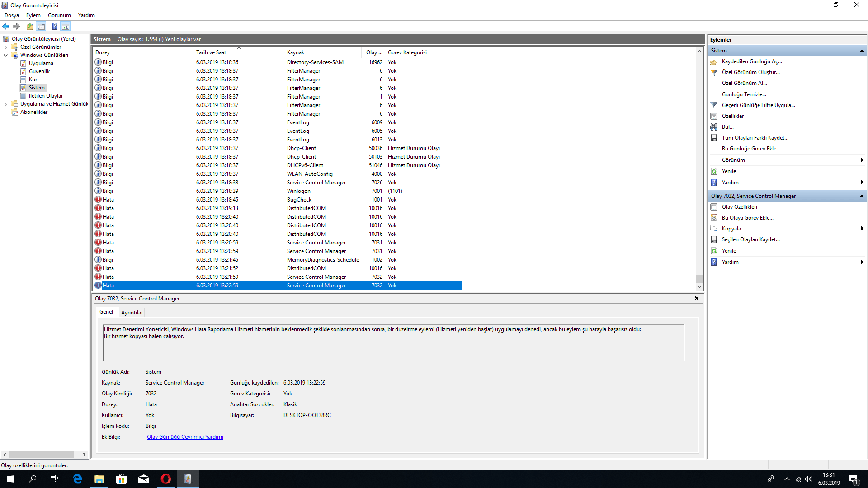
Task: Open Opera from the taskbar
Action: point(166,479)
